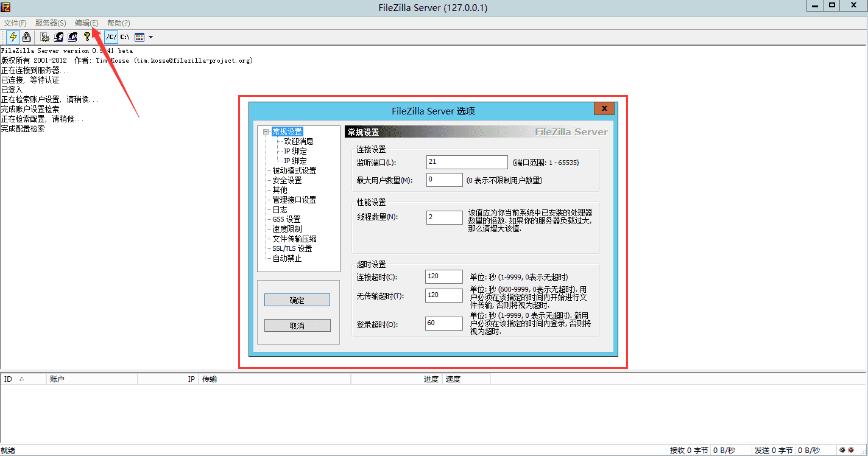This screenshot has height=456, width=868.
Task: Open the 编辑(E) menu
Action: pos(86,23)
